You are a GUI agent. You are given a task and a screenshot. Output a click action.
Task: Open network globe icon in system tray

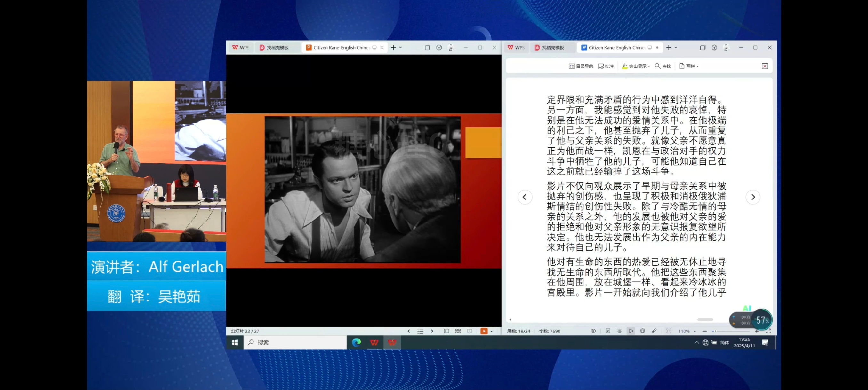705,343
